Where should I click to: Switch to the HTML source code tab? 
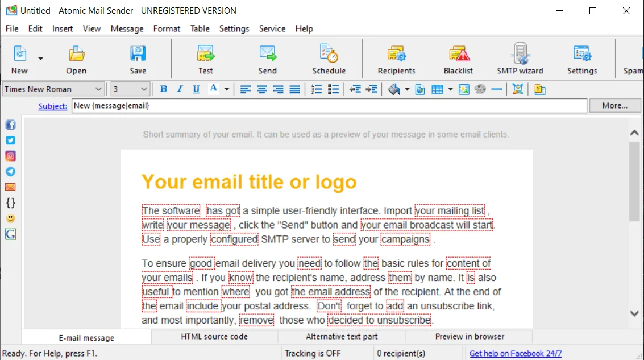tap(214, 337)
